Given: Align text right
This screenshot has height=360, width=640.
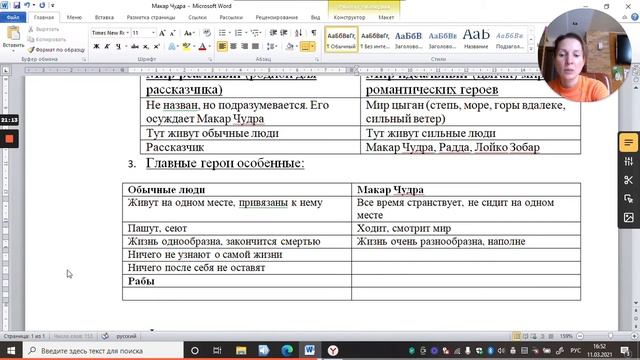Looking at the screenshot, I should point(244,47).
